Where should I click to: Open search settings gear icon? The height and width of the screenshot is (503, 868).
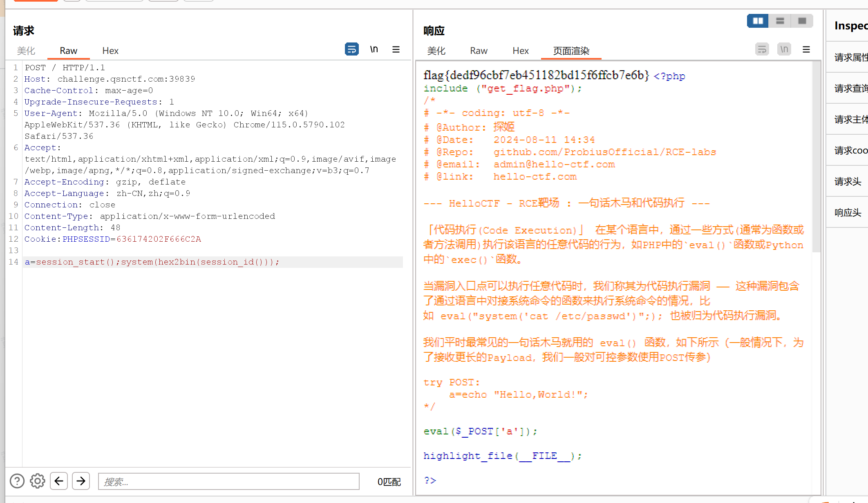37,481
